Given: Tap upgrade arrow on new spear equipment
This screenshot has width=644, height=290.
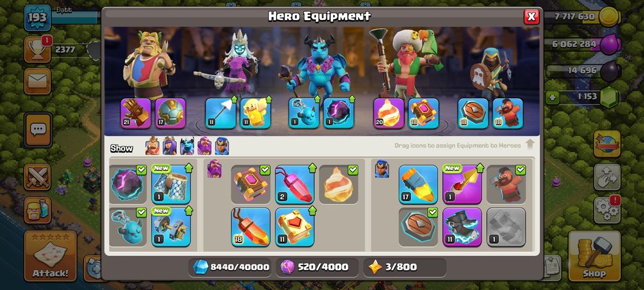Looking at the screenshot, I should click(x=479, y=168).
